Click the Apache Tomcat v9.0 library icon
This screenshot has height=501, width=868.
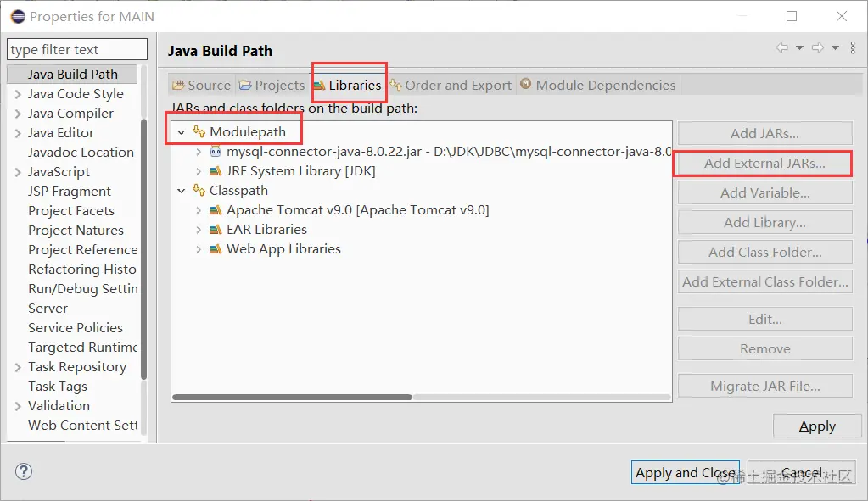216,210
